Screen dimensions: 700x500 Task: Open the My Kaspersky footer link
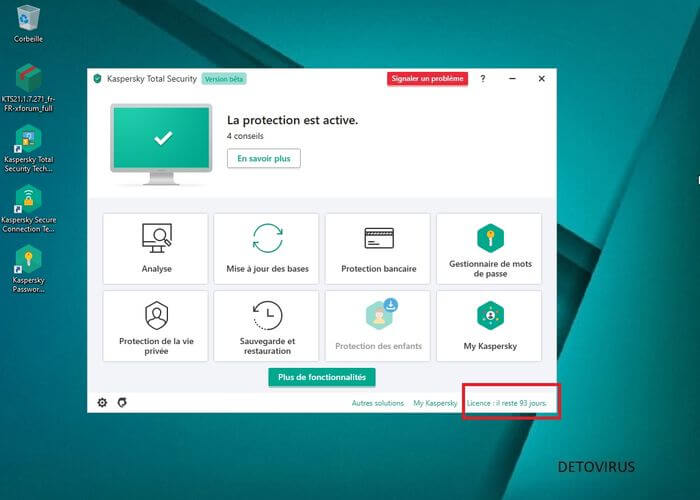435,403
